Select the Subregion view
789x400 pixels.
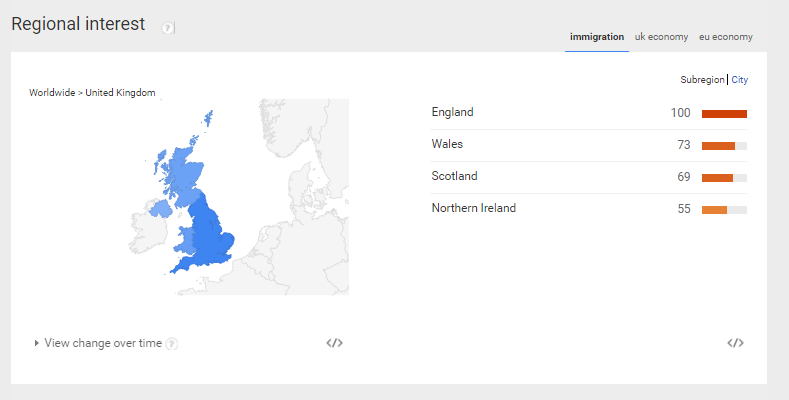[x=702, y=79]
